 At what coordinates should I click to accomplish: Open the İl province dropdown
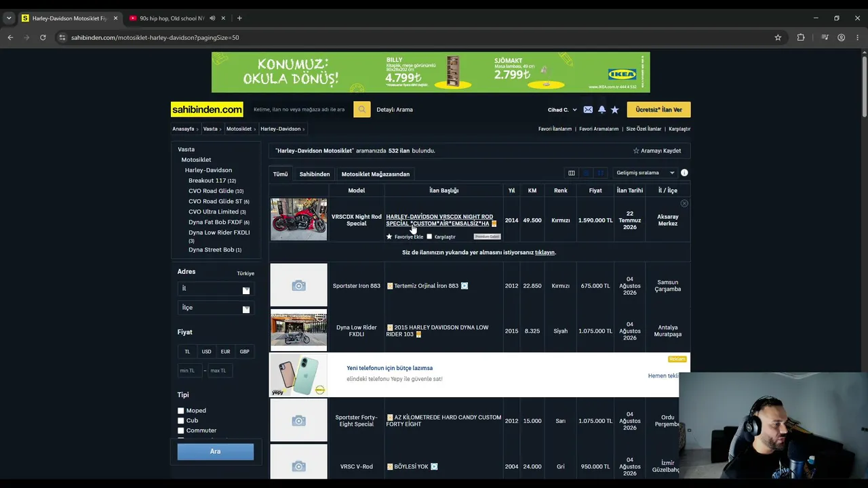(x=215, y=289)
